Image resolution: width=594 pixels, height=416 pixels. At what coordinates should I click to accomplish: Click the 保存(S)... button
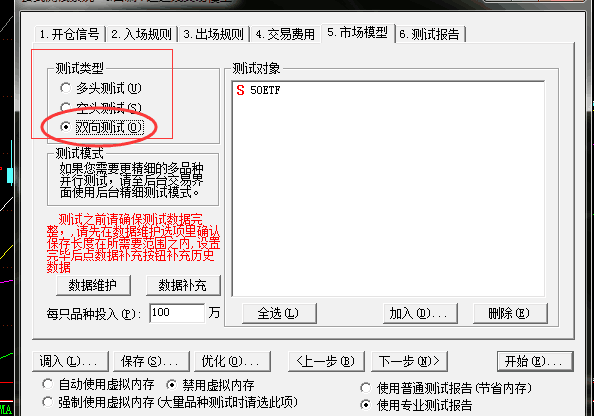[x=151, y=361]
